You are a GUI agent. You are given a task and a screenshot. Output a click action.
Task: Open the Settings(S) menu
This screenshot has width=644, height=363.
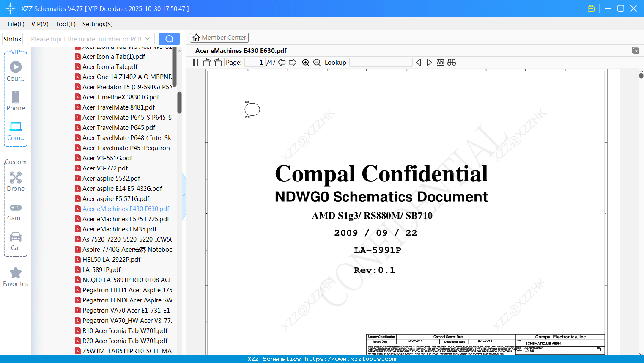pos(98,24)
